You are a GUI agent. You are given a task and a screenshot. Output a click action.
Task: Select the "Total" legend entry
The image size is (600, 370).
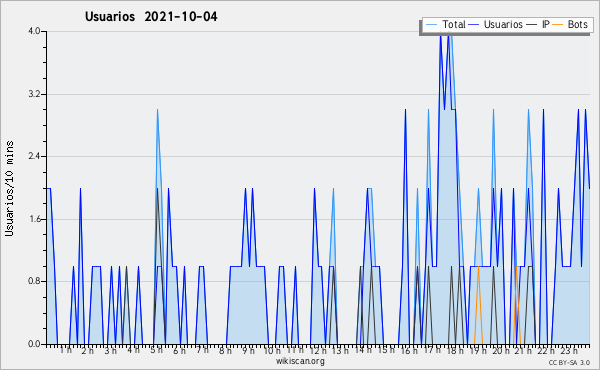click(453, 24)
